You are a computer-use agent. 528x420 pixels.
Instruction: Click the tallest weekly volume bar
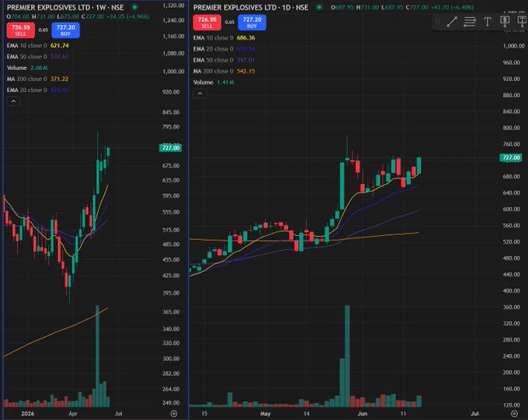click(x=97, y=356)
